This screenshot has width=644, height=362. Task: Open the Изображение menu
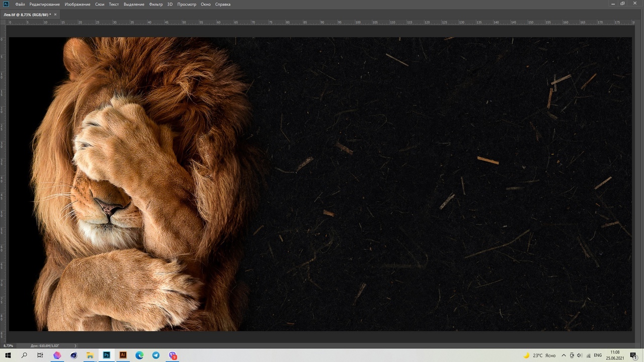coord(77,4)
